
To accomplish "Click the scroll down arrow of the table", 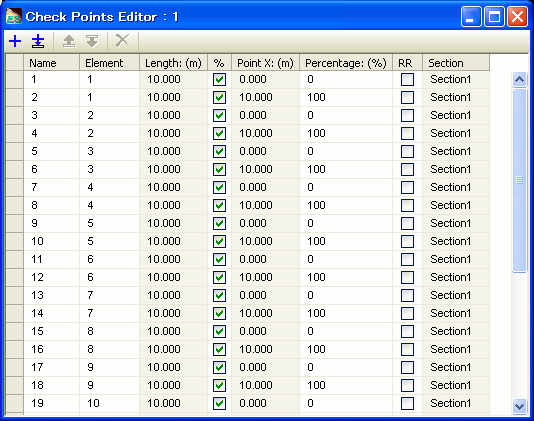I will (519, 406).
